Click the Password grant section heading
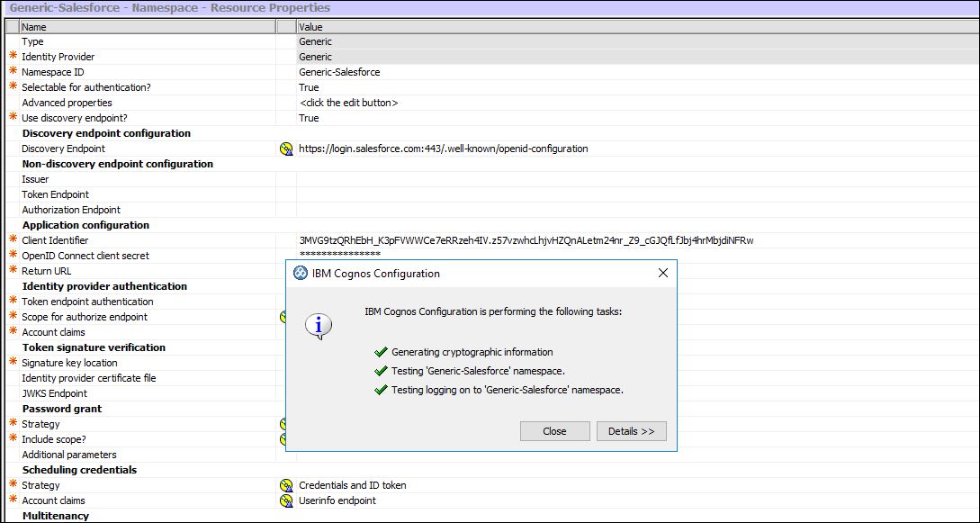 click(62, 409)
